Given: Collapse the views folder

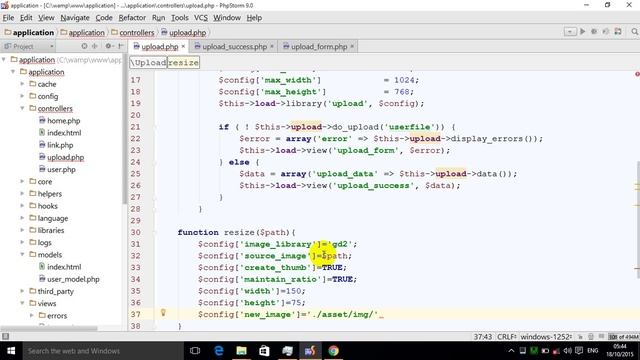Looking at the screenshot, I should (x=22, y=303).
